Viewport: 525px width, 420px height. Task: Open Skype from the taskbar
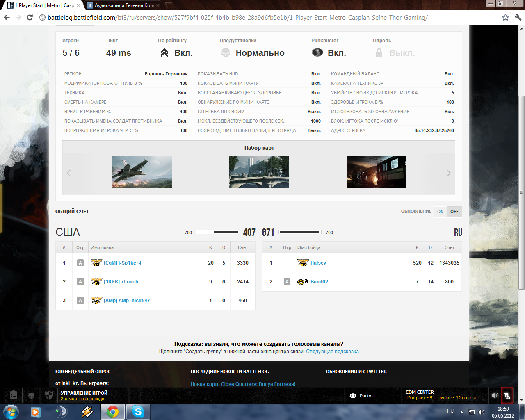pos(138,412)
